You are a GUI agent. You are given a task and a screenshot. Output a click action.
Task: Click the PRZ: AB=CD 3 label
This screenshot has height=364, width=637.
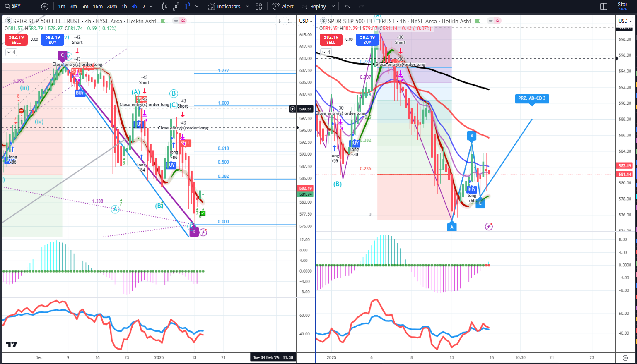tap(532, 98)
